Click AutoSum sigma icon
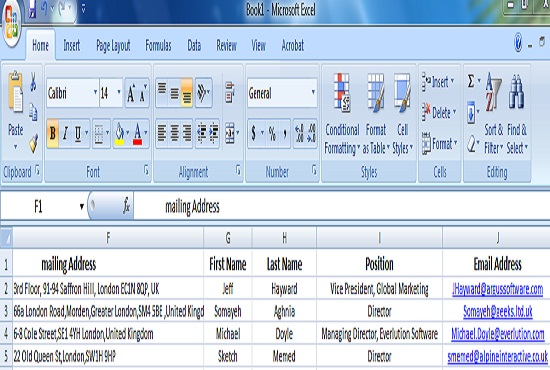This screenshot has width=550, height=370. (471, 82)
